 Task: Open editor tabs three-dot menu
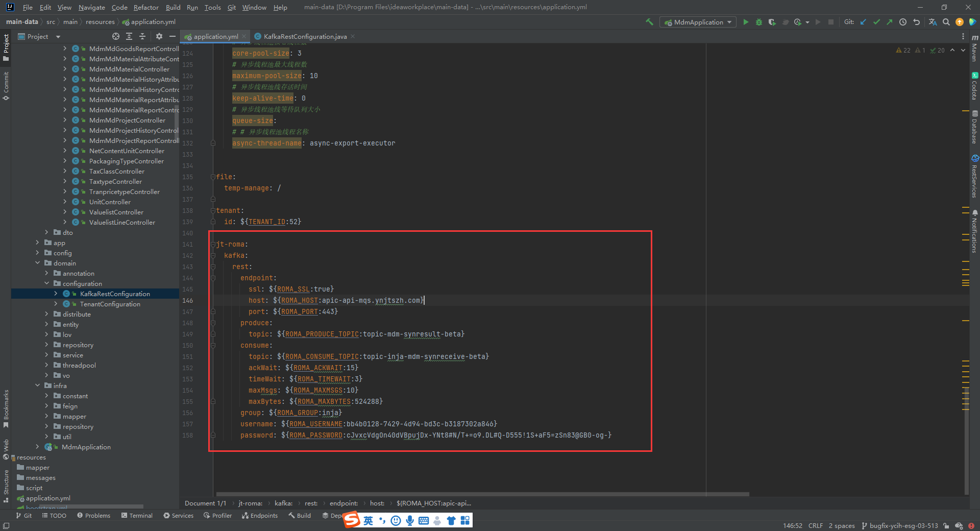[x=963, y=36]
